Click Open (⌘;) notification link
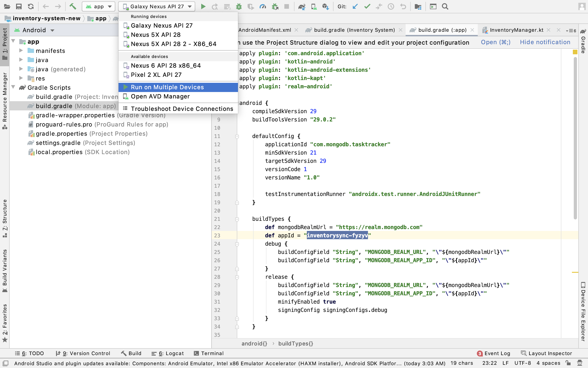This screenshot has height=368, width=588. tap(496, 42)
